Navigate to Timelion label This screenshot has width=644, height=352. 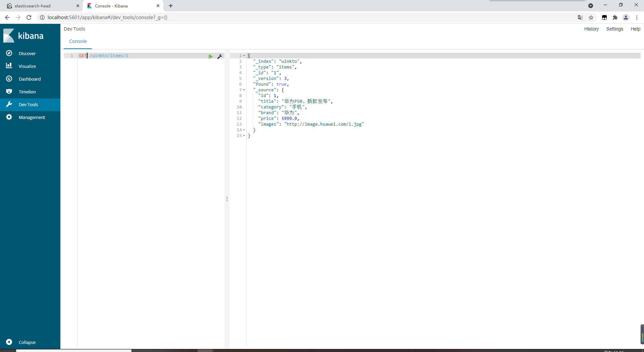point(27,92)
